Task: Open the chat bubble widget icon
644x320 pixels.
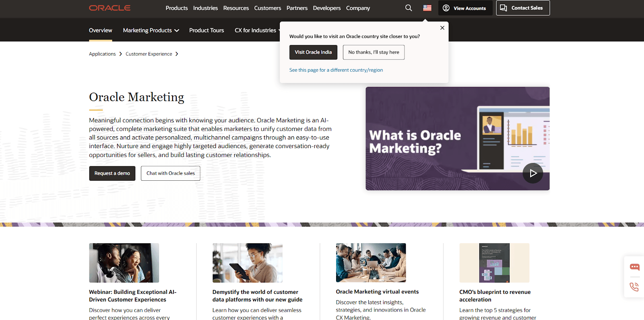Action: (x=635, y=267)
